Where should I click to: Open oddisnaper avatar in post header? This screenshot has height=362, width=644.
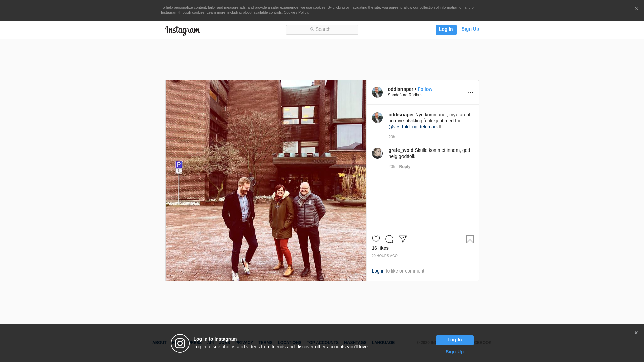(x=377, y=92)
